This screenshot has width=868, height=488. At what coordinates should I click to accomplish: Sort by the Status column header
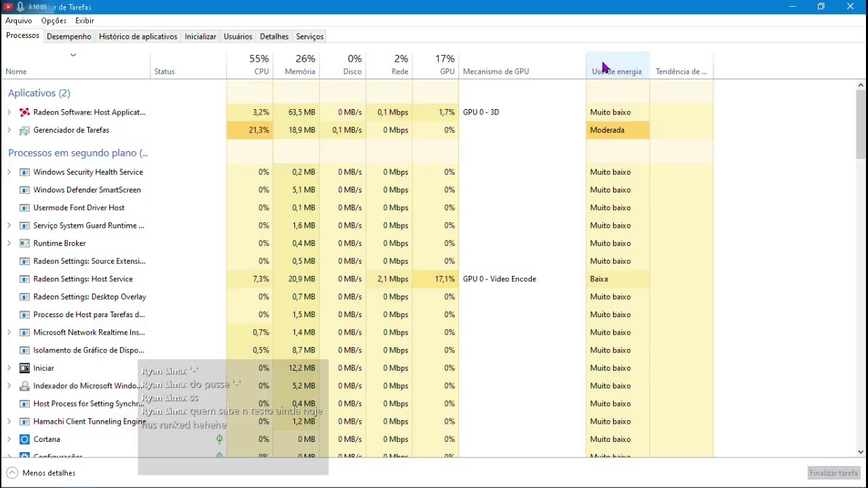coord(189,66)
